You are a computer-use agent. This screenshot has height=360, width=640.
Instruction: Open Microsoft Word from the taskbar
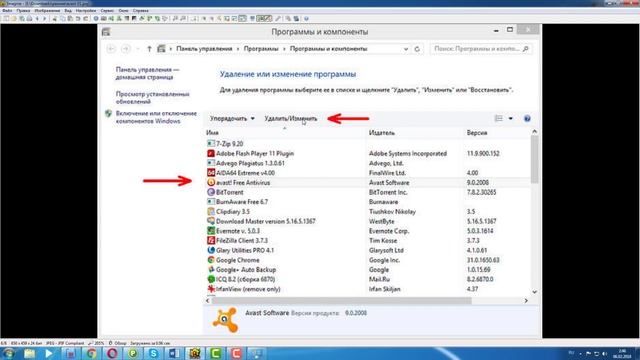(174, 353)
